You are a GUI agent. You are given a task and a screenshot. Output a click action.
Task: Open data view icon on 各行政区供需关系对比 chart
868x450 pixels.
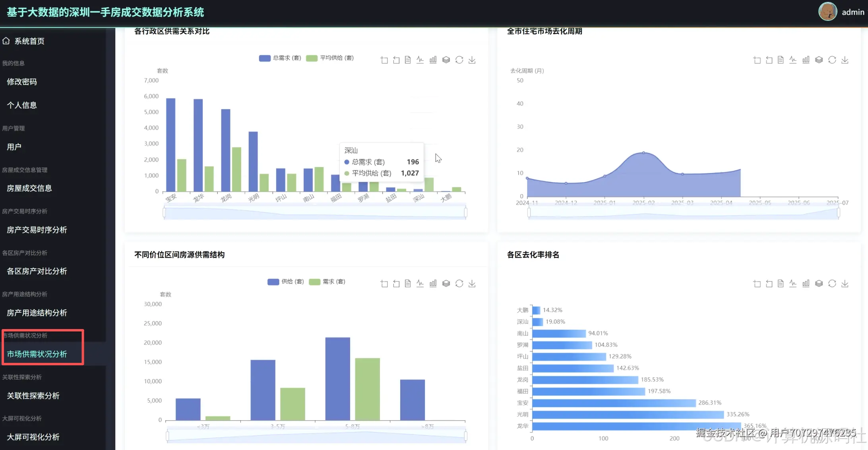408,60
